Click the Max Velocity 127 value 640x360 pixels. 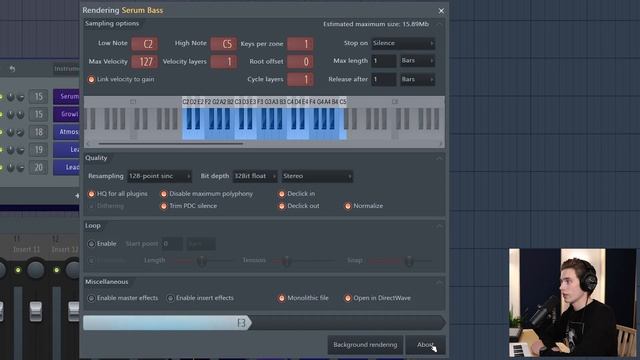pos(144,62)
